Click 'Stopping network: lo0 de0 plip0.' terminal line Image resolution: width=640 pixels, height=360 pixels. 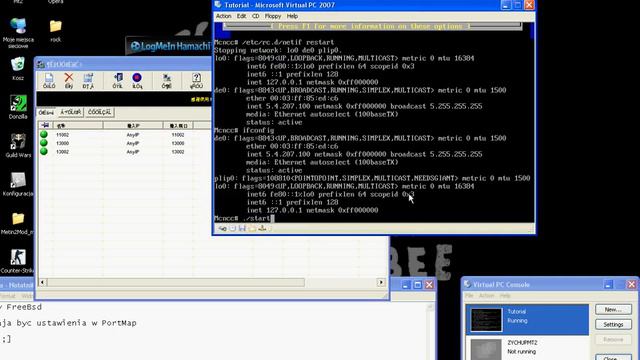278,50
